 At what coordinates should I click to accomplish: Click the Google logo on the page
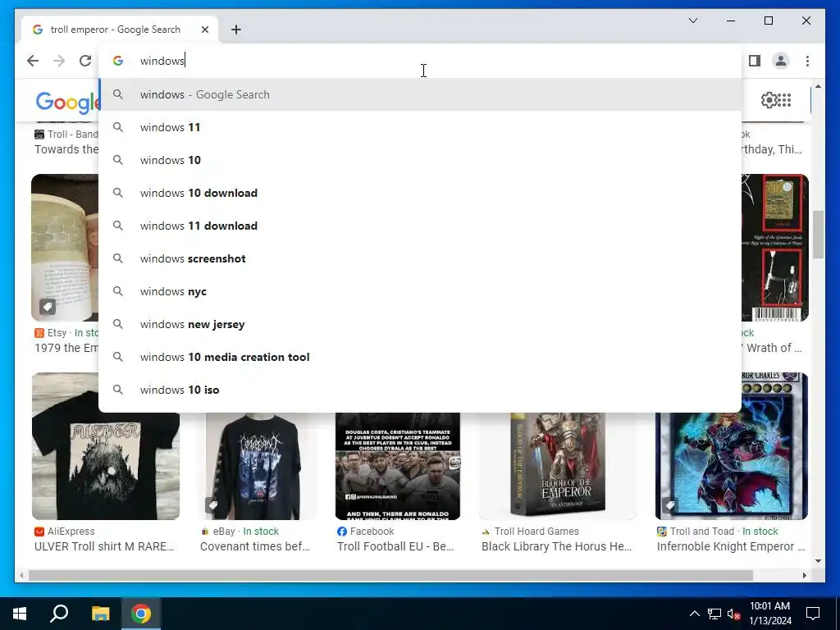point(67,102)
